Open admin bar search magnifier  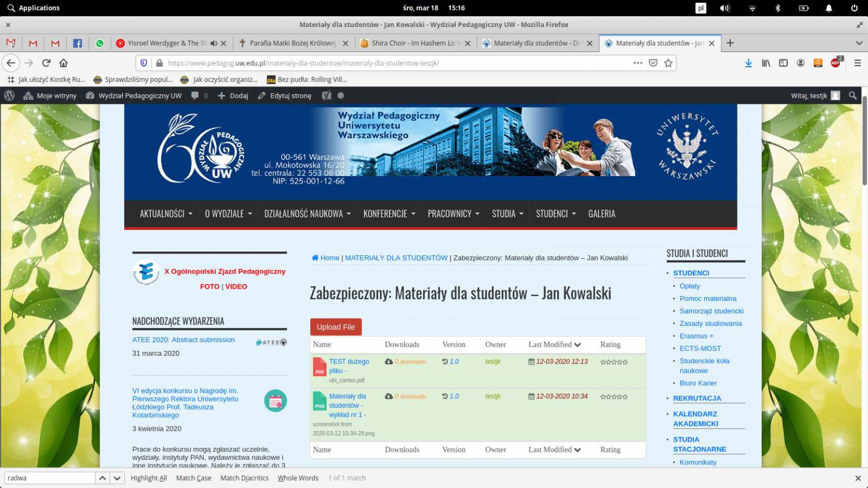(853, 95)
